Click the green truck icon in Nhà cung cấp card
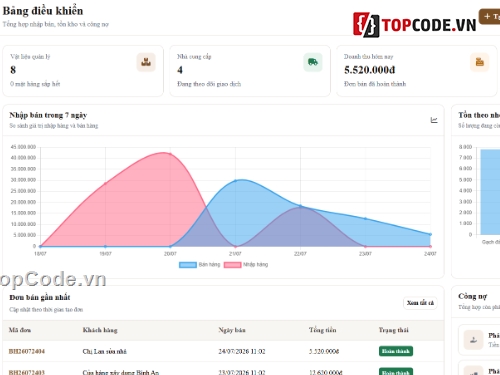 coord(313,62)
